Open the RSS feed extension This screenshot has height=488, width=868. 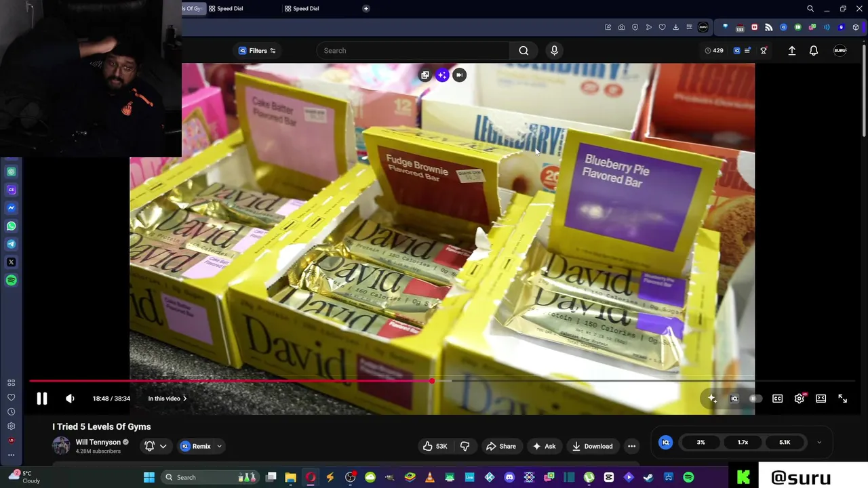pyautogui.click(x=768, y=27)
